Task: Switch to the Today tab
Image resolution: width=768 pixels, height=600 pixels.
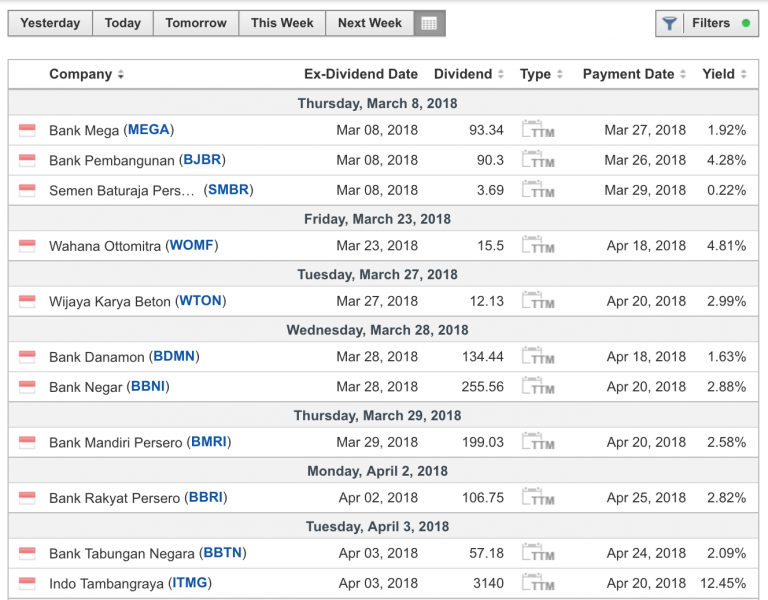Action: (122, 23)
